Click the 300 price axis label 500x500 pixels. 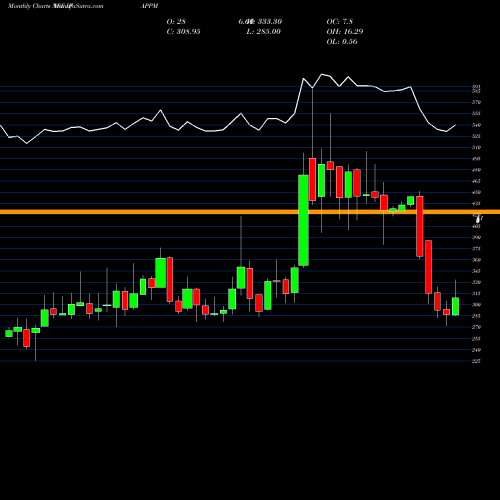[x=476, y=305]
